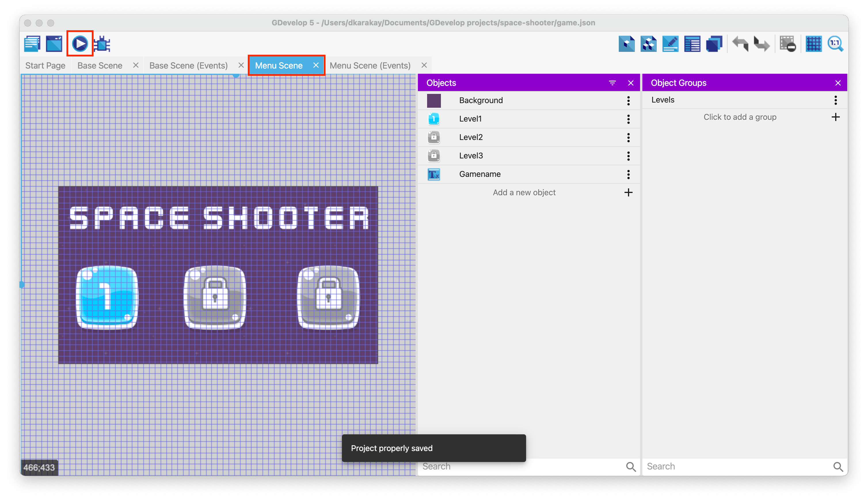Select the Level2 object in list
868x500 pixels.
(x=528, y=137)
